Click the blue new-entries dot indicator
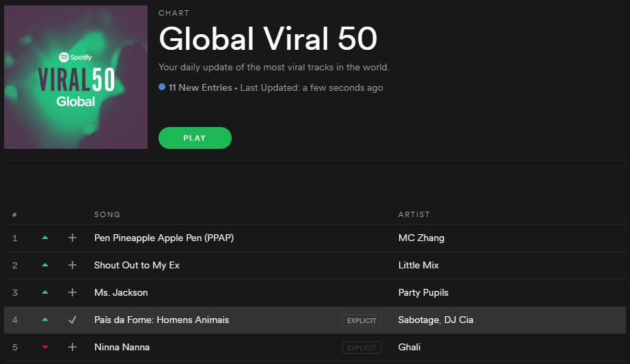 [162, 87]
